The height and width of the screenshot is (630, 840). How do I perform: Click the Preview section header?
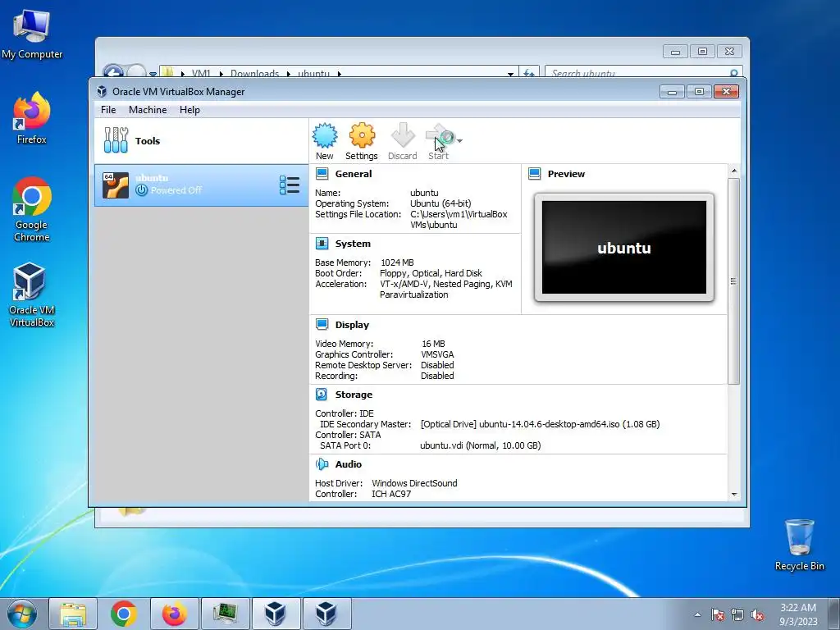click(566, 174)
